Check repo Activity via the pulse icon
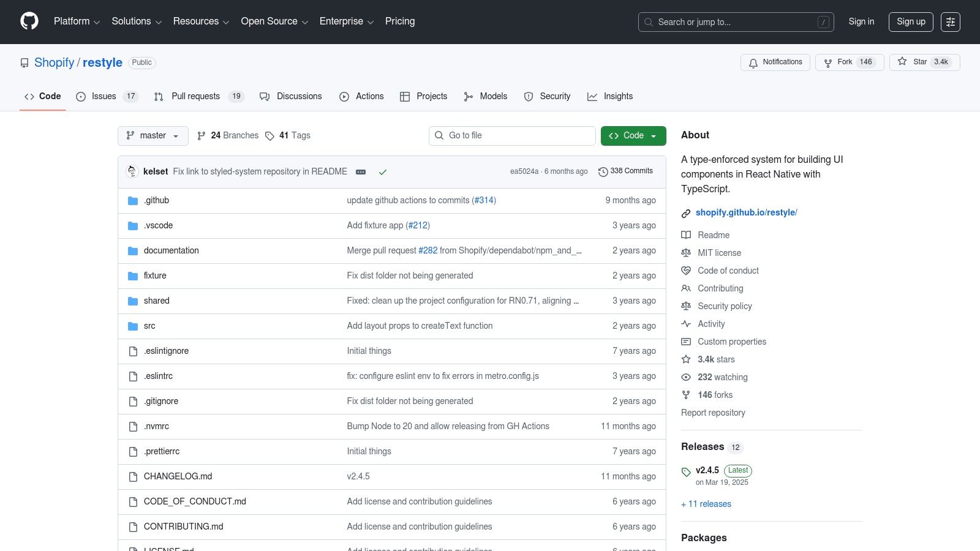 tap(686, 324)
